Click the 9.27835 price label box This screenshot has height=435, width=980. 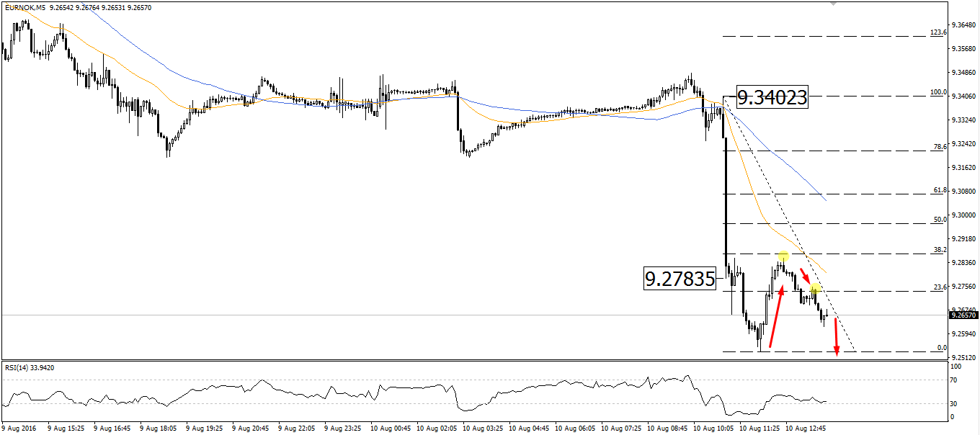click(680, 279)
